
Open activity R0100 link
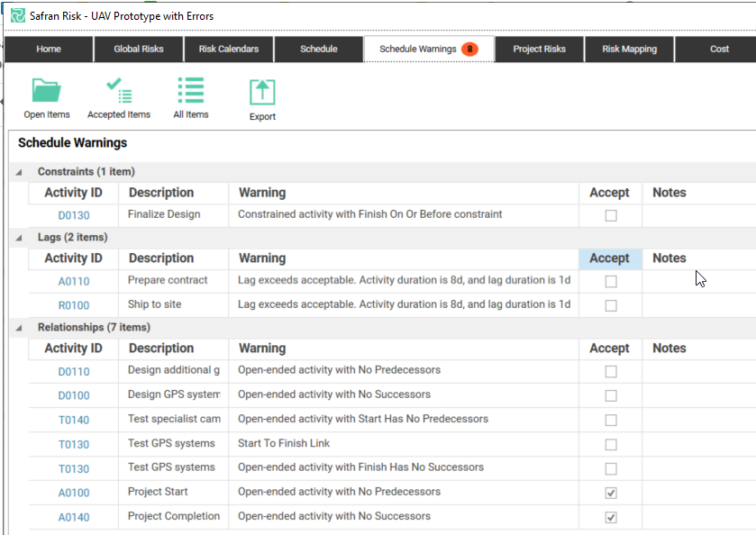[x=74, y=305]
